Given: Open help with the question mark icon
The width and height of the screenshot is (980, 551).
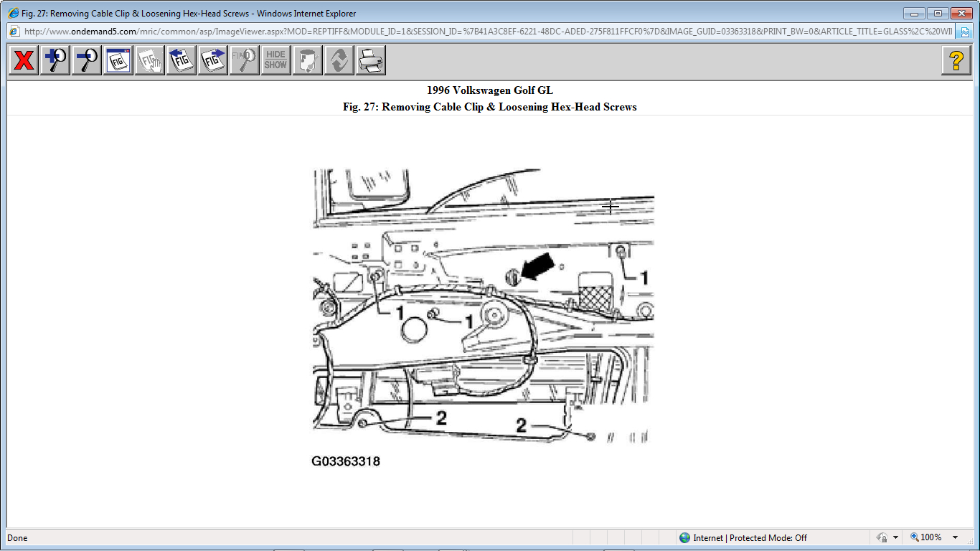Looking at the screenshot, I should click(956, 60).
